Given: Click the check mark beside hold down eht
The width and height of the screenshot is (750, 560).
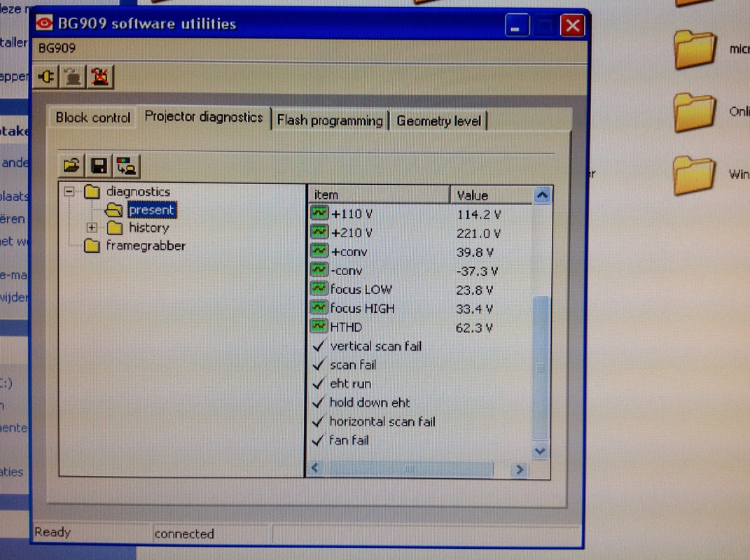Looking at the screenshot, I should click(319, 402).
